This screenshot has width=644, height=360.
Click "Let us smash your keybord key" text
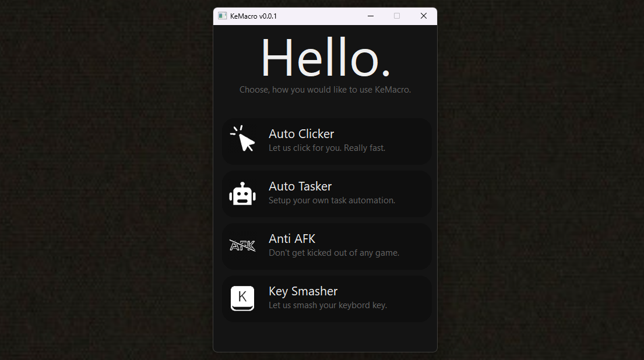pos(327,305)
